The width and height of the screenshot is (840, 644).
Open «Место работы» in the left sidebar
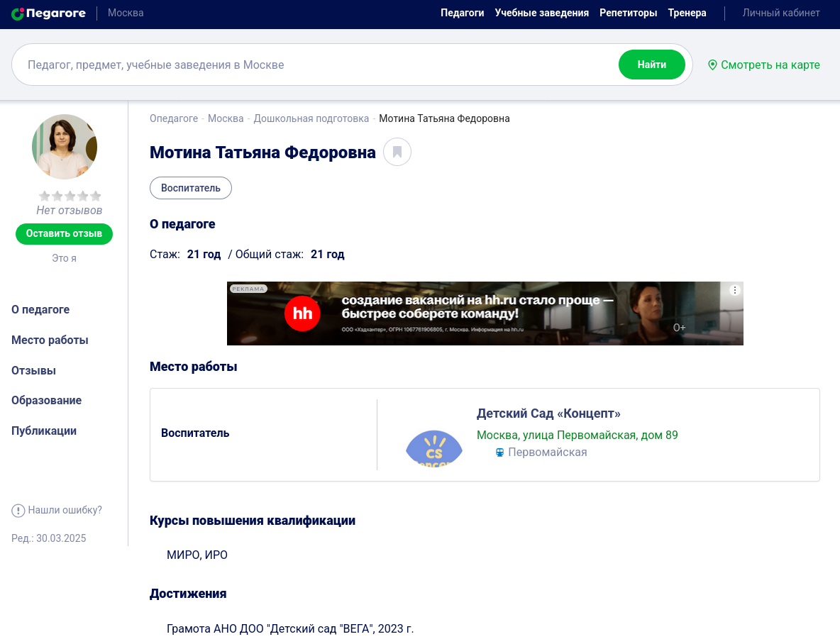click(x=50, y=340)
